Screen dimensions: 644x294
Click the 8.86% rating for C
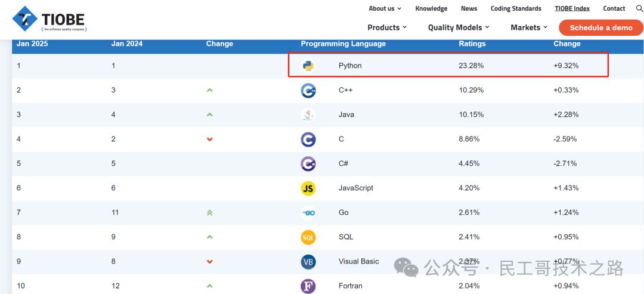pos(469,139)
